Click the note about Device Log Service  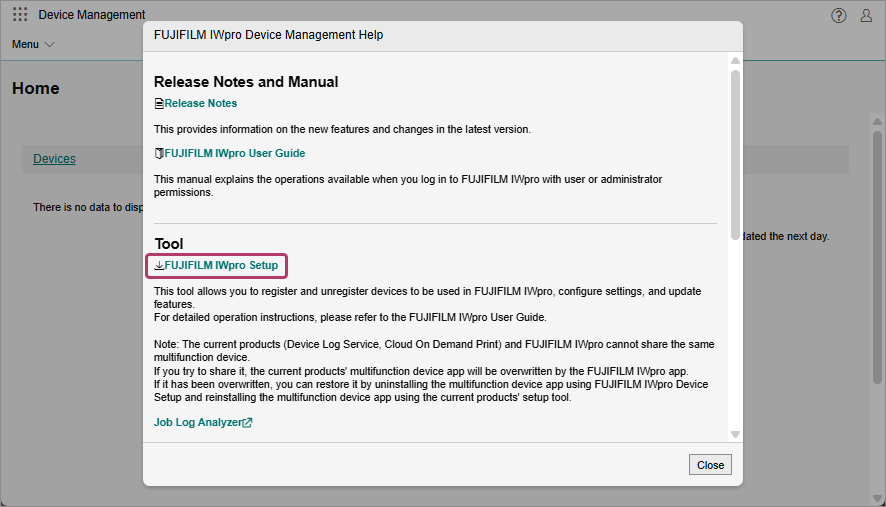434,350
